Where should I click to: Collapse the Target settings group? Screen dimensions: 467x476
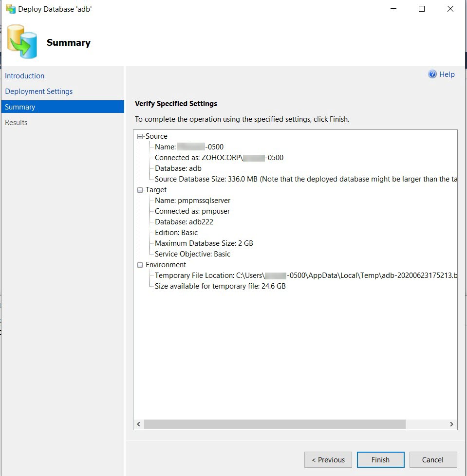point(140,190)
